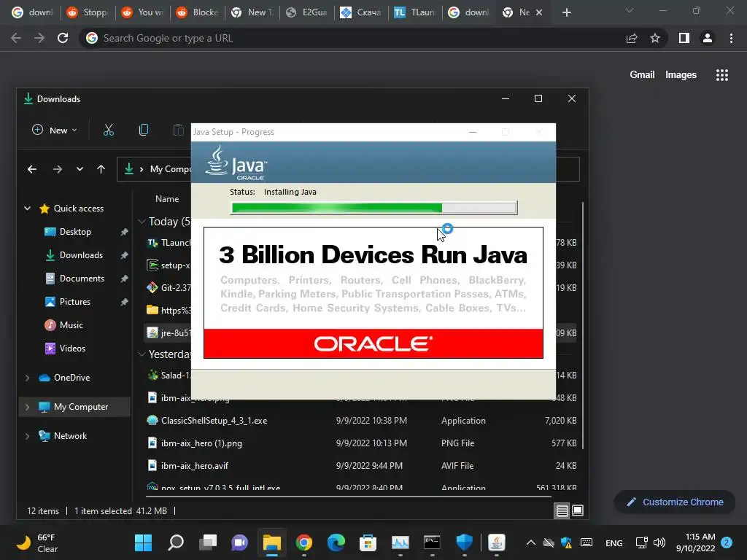Click the explorer vertical scrollbar
This screenshot has width=747, height=560.
pyautogui.click(x=583, y=326)
